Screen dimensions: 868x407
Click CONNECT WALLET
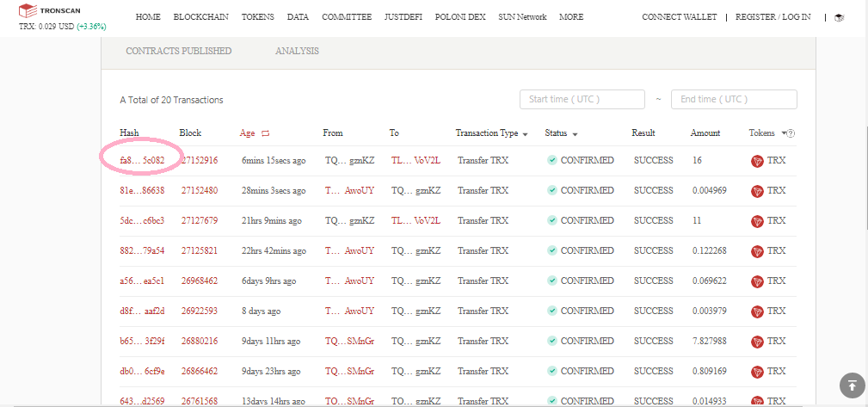[680, 17]
